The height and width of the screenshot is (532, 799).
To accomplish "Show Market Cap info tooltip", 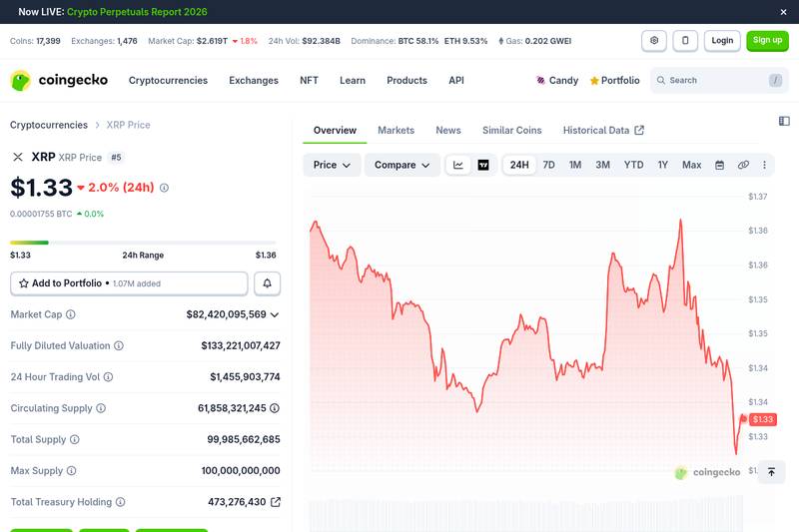I will (71, 314).
